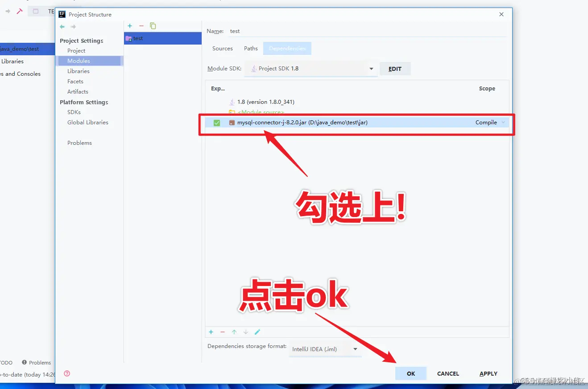Click the JDK icon beside 1.8 version entry
This screenshot has height=389, width=588.
point(232,102)
